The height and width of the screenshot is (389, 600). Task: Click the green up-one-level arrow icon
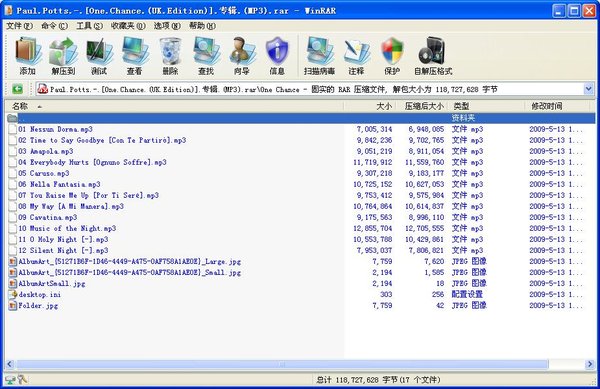18,89
